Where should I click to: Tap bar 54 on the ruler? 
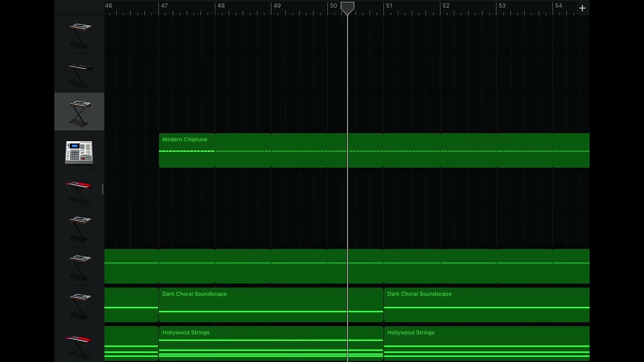coord(558,6)
